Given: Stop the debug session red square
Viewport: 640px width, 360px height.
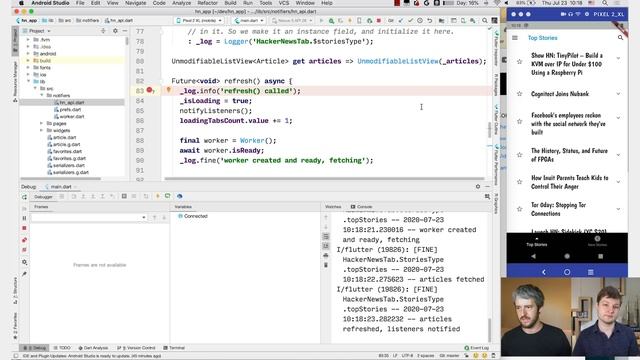Looking at the screenshot, I should pos(24,228).
